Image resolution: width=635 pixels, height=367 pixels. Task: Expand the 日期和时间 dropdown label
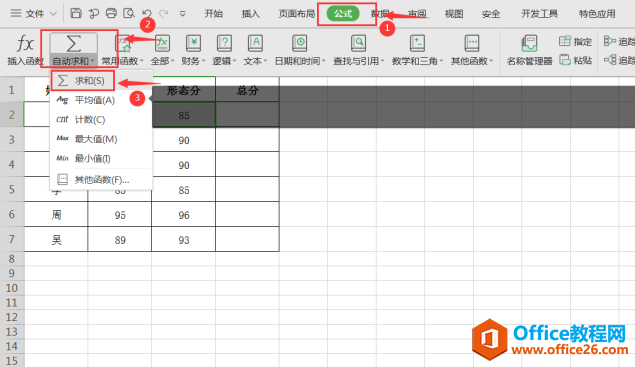point(300,61)
